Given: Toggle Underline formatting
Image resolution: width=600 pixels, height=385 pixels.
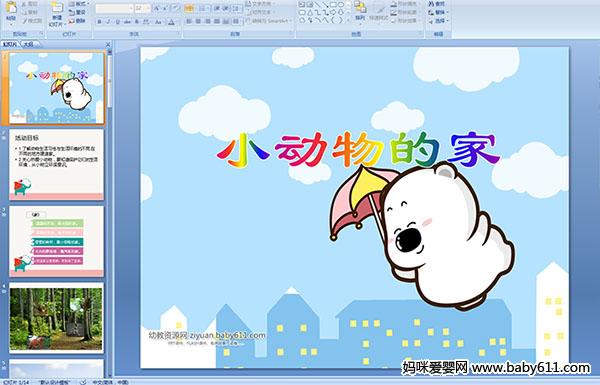Looking at the screenshot, I should [117, 22].
